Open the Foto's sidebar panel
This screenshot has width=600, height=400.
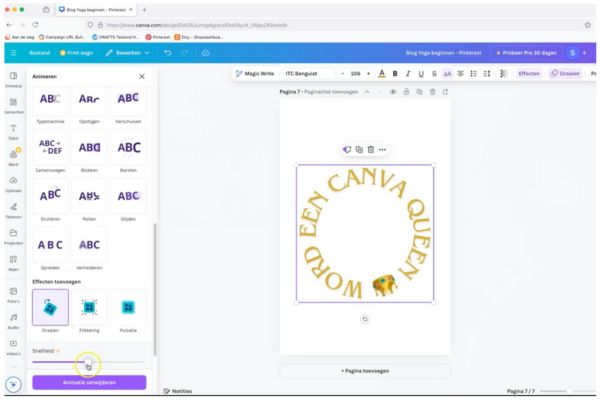(13, 295)
